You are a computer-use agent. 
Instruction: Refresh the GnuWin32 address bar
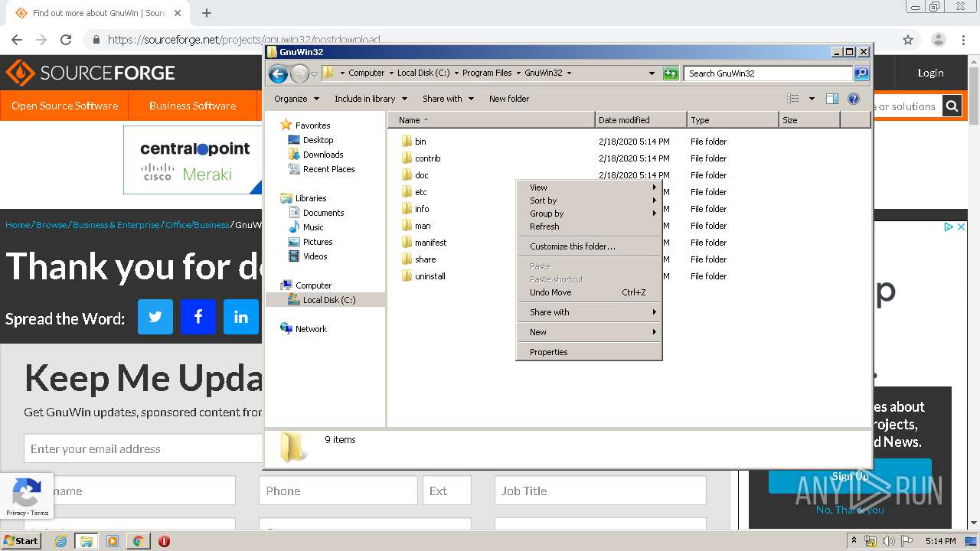[671, 73]
